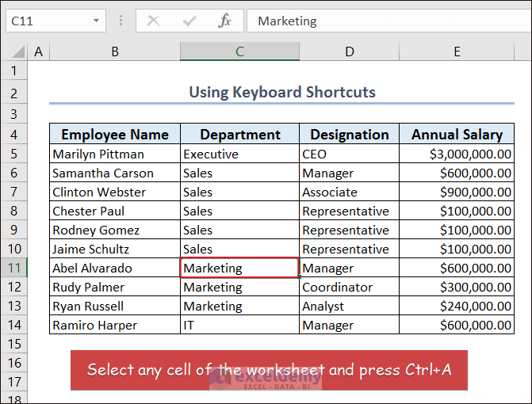Screen dimensions: 532x404
Task: Click the formula bar divider dots
Action: pyautogui.click(x=121, y=21)
